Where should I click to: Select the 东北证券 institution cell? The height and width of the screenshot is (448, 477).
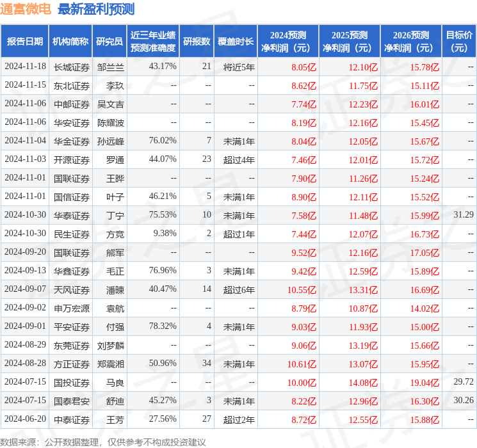pos(72,86)
